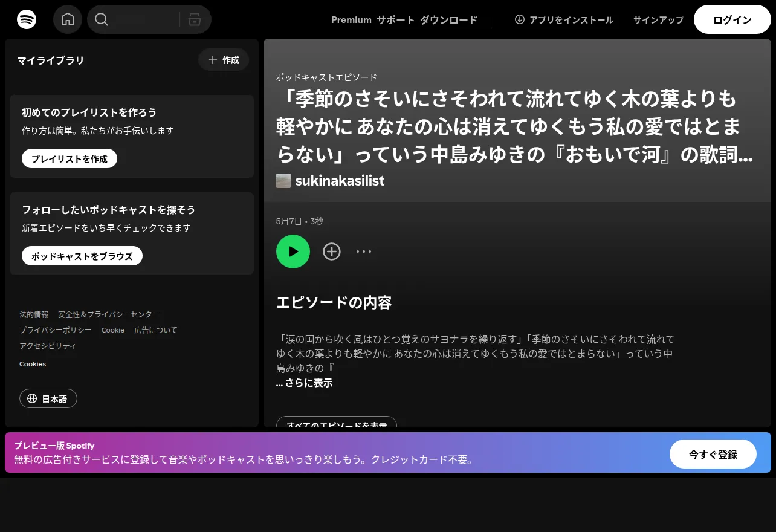Click the プレビュー版 Spotify banner title
The height and width of the screenshot is (532, 776).
pyautogui.click(x=54, y=446)
